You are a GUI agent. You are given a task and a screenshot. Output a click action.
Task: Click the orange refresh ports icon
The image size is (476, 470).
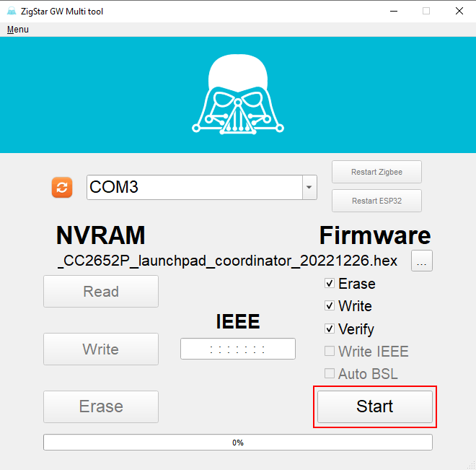pyautogui.click(x=62, y=188)
